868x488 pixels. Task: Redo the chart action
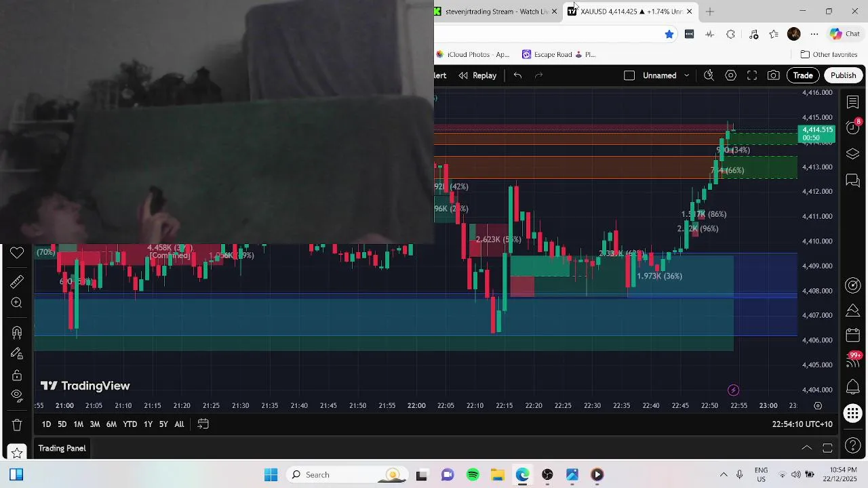click(538, 75)
